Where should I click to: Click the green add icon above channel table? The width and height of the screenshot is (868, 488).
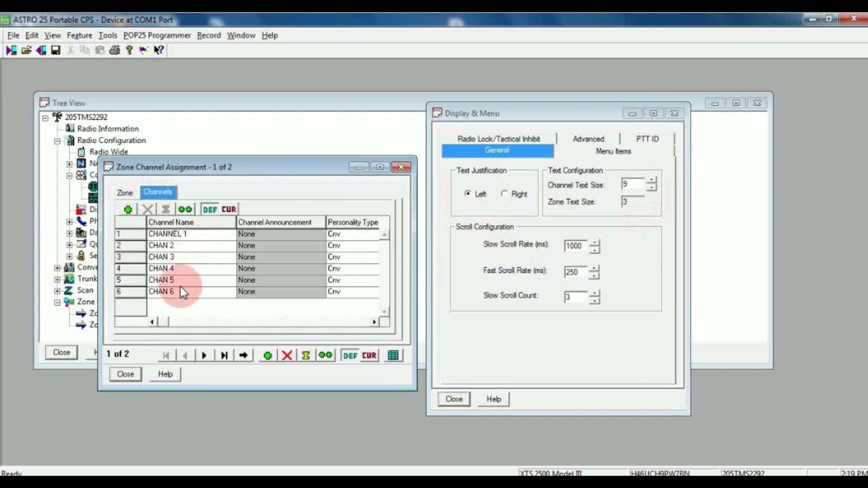127,209
